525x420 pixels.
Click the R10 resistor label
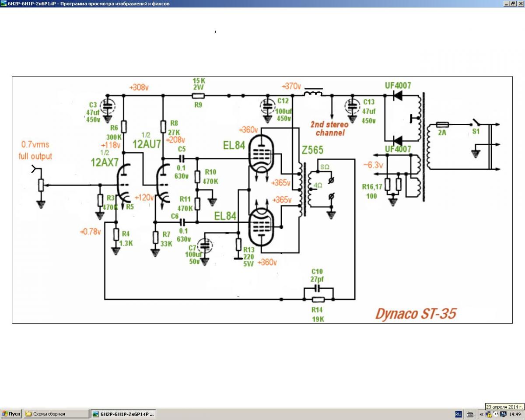click(210, 172)
